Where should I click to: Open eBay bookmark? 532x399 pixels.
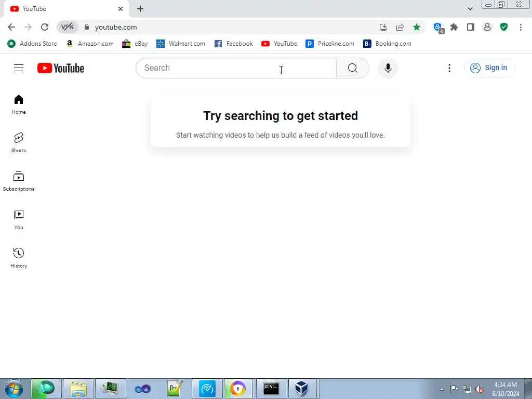click(x=135, y=44)
